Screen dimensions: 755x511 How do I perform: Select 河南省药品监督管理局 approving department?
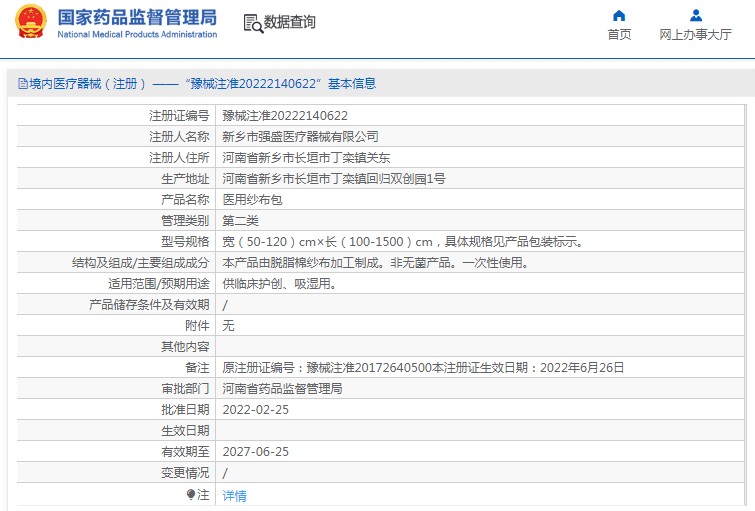pos(282,389)
